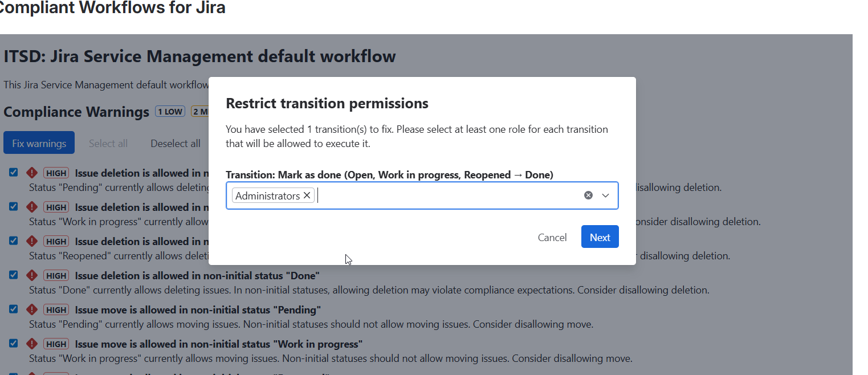Click red warning icon for issue move "Pending"

[32, 309]
